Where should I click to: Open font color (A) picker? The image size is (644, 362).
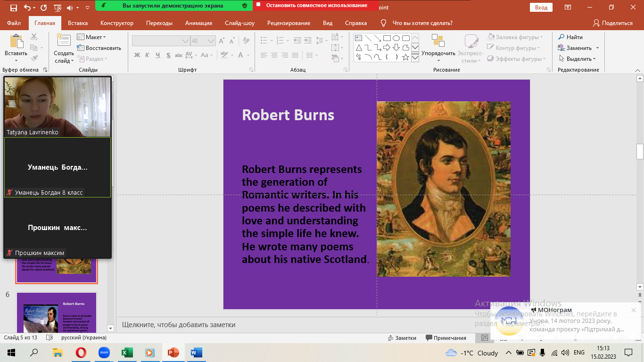[241, 55]
